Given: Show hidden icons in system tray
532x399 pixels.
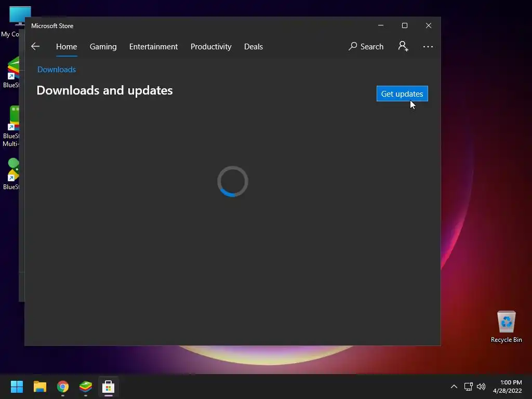Looking at the screenshot, I should (454, 387).
